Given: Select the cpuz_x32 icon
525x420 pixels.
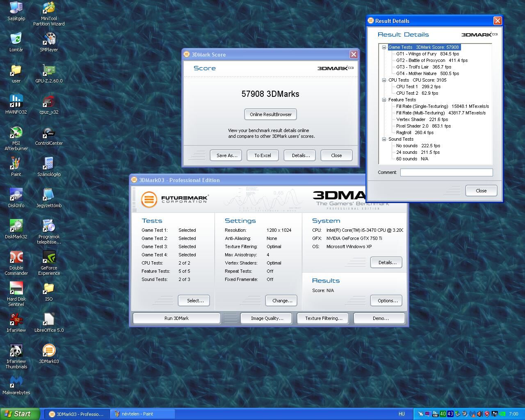Looking at the screenshot, I should click(x=49, y=105).
